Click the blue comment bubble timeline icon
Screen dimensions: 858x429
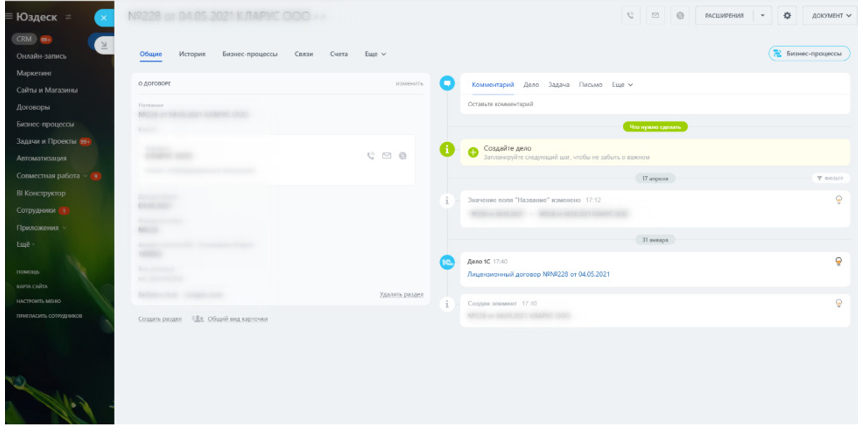[x=447, y=84]
